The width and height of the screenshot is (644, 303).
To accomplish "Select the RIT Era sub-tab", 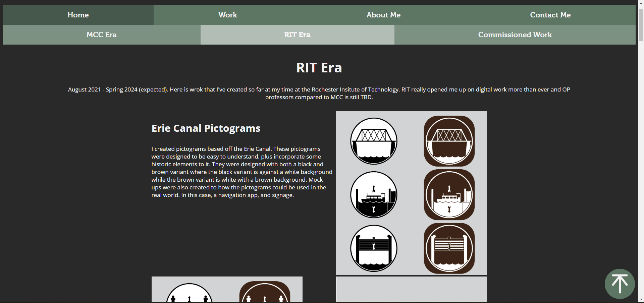I will [298, 35].
